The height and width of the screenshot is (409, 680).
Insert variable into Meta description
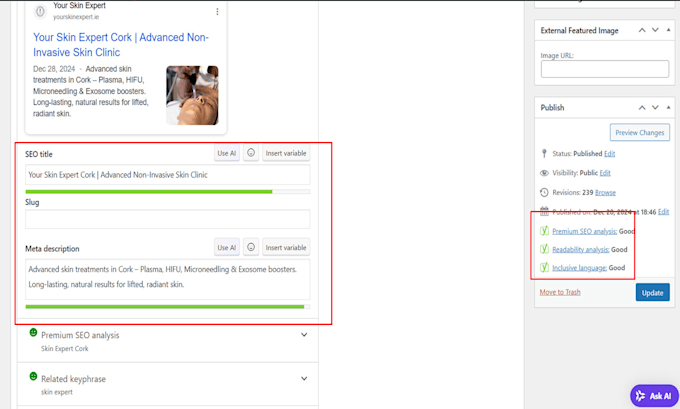(286, 247)
